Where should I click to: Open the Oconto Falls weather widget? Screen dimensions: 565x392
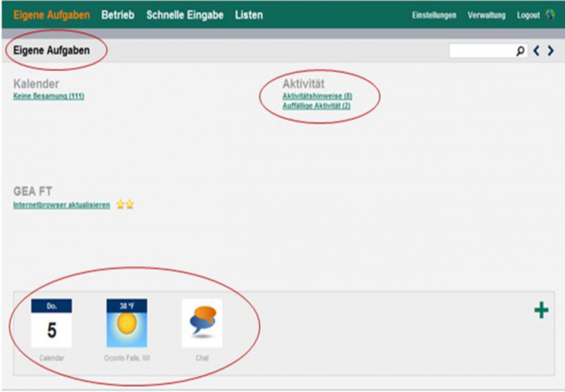pyautogui.click(x=126, y=323)
